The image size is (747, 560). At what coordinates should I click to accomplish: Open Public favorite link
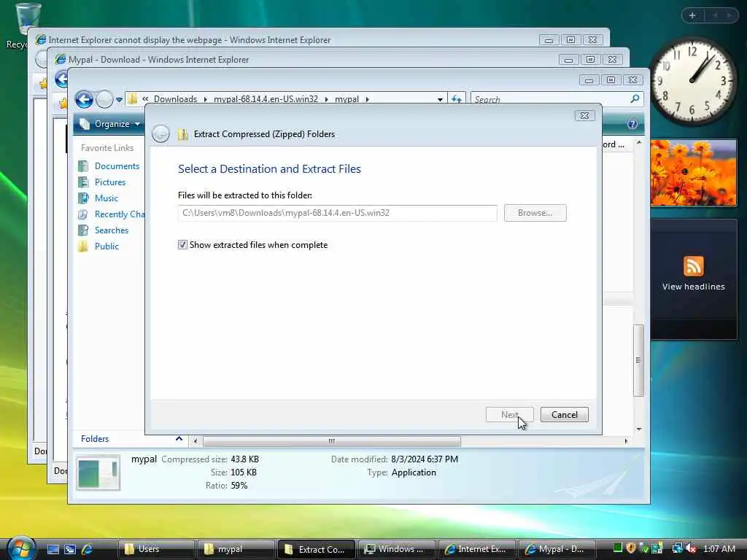[107, 246]
